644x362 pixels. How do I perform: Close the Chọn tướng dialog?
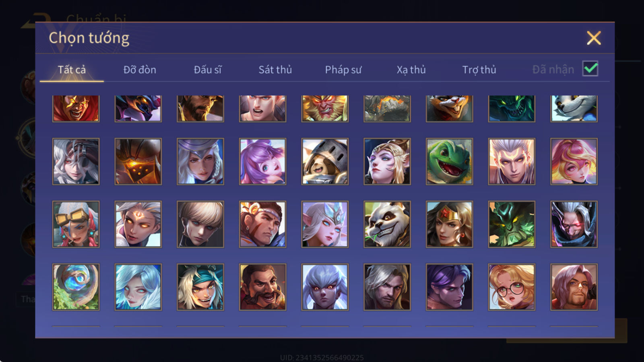594,38
